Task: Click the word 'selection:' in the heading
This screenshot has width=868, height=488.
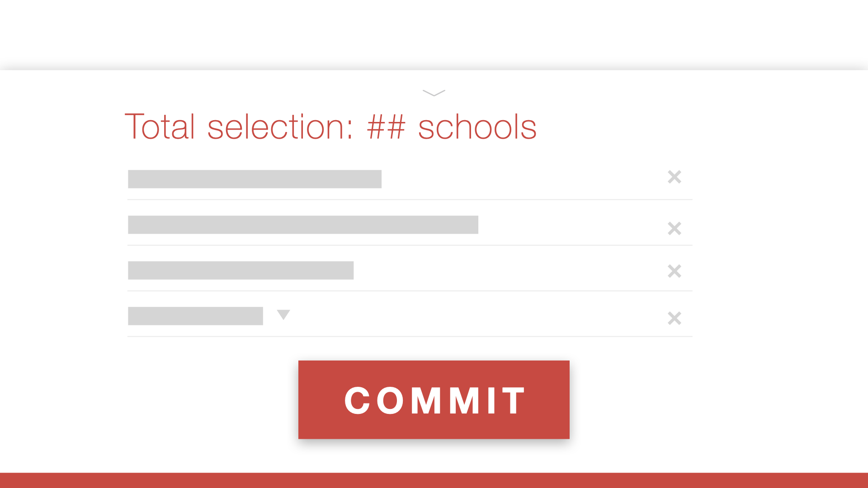Action: tap(280, 127)
